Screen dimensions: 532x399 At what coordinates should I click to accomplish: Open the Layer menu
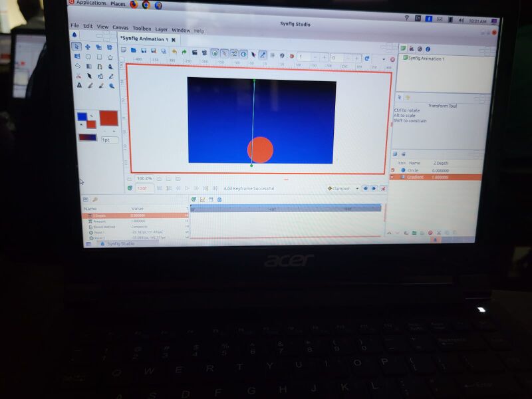[162, 29]
